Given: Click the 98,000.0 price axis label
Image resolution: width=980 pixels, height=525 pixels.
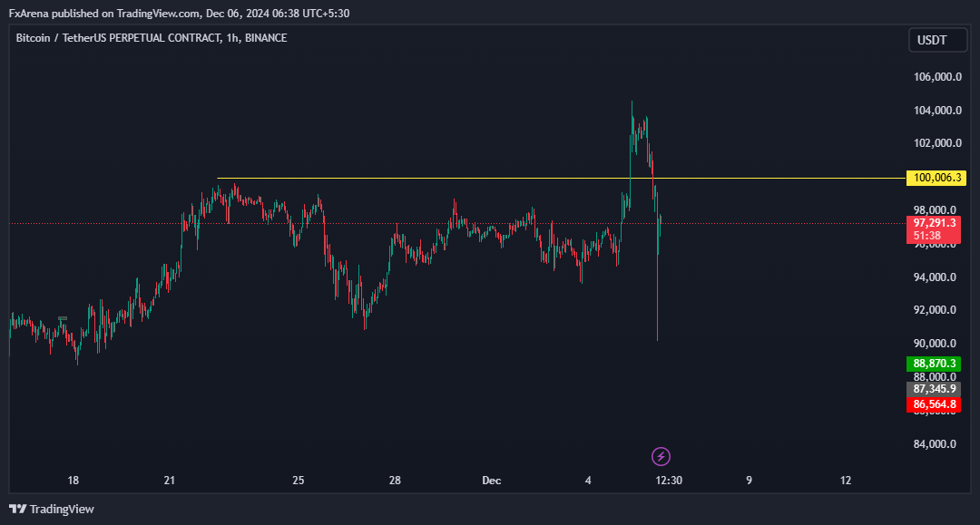Looking at the screenshot, I should click(x=935, y=209).
